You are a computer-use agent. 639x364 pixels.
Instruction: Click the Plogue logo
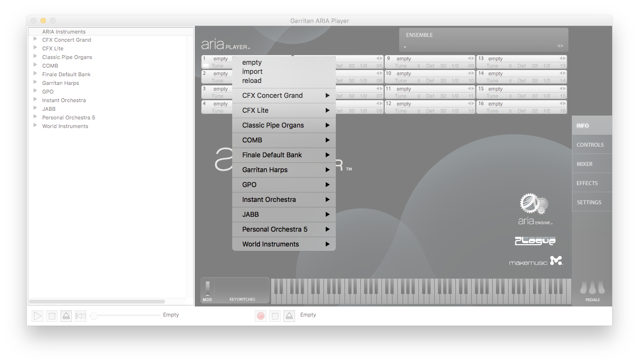click(535, 241)
